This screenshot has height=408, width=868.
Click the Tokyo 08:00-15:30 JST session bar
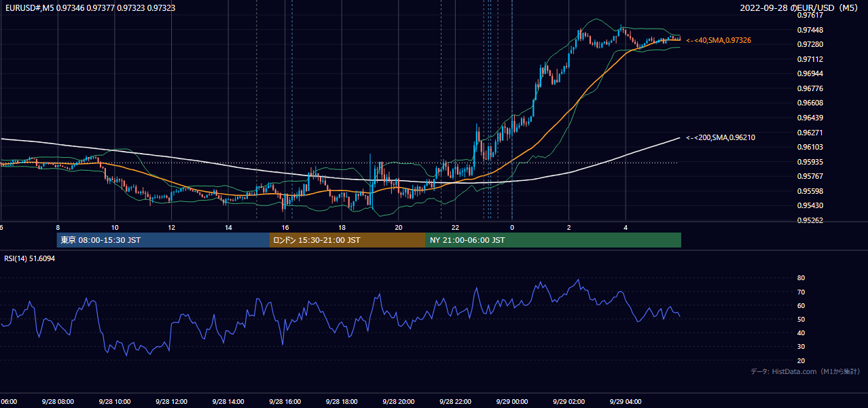click(163, 240)
